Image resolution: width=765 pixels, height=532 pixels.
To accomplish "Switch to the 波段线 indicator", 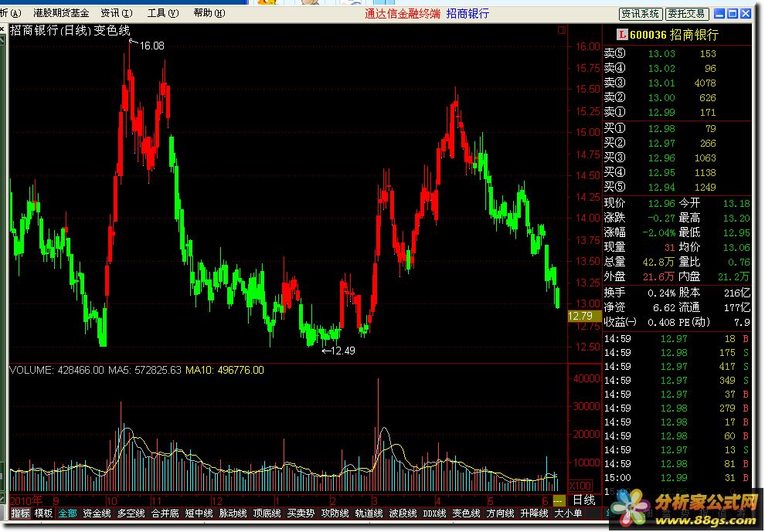I will pyautogui.click(x=403, y=513).
